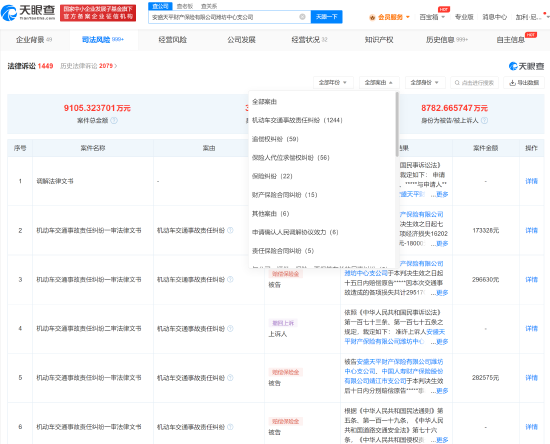This screenshot has height=444, width=550.
Task: Open 详情 for row 5 case
Action: (531, 377)
